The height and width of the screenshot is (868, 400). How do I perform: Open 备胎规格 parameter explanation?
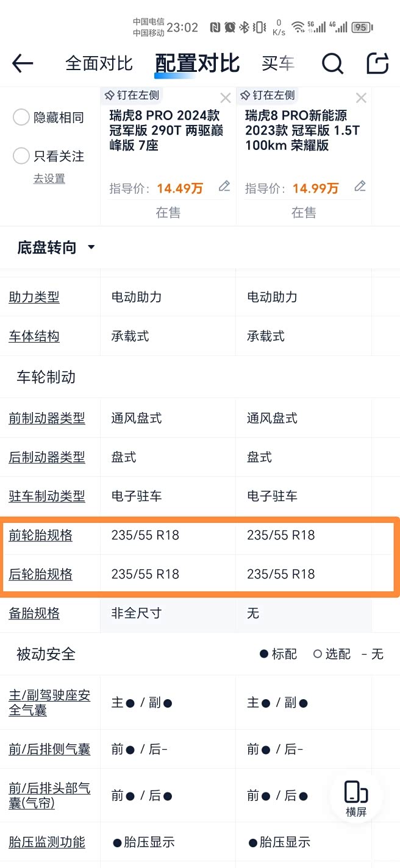pyautogui.click(x=34, y=613)
